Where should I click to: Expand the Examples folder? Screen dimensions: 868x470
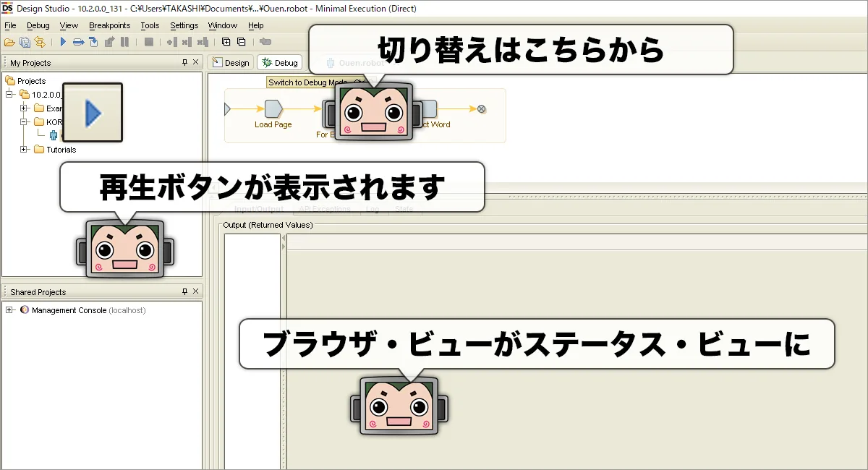[24, 108]
